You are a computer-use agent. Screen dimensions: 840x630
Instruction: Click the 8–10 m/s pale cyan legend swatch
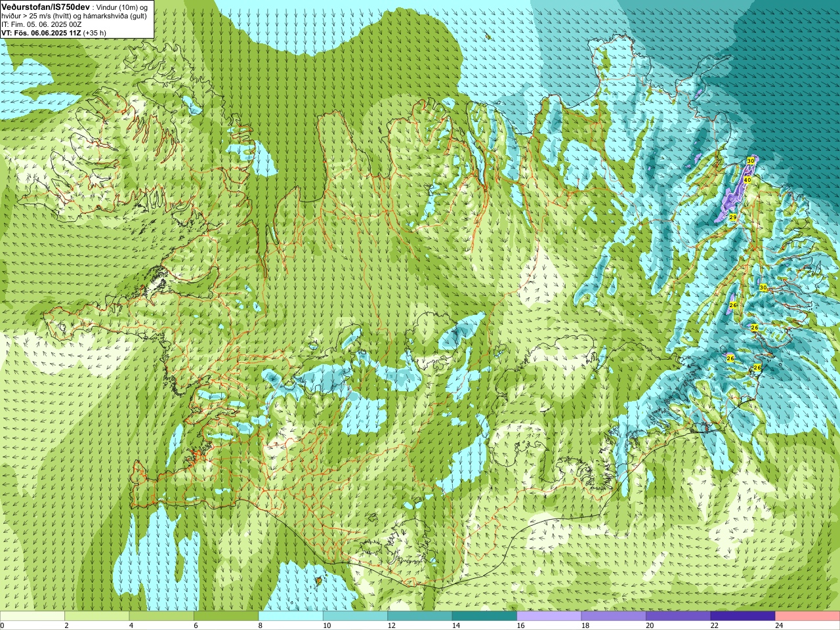(291, 616)
